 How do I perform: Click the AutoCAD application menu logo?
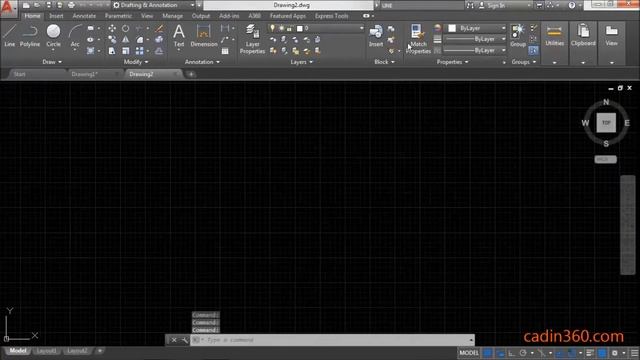[x=8, y=8]
